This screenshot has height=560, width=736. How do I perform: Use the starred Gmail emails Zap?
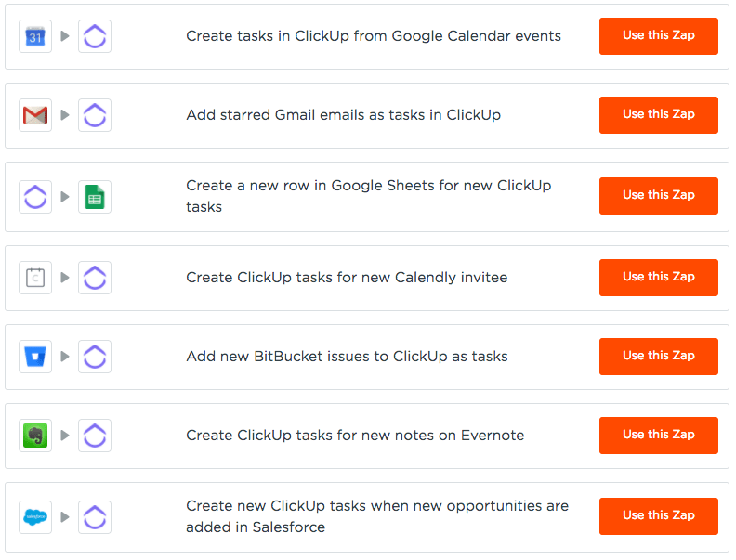click(658, 115)
